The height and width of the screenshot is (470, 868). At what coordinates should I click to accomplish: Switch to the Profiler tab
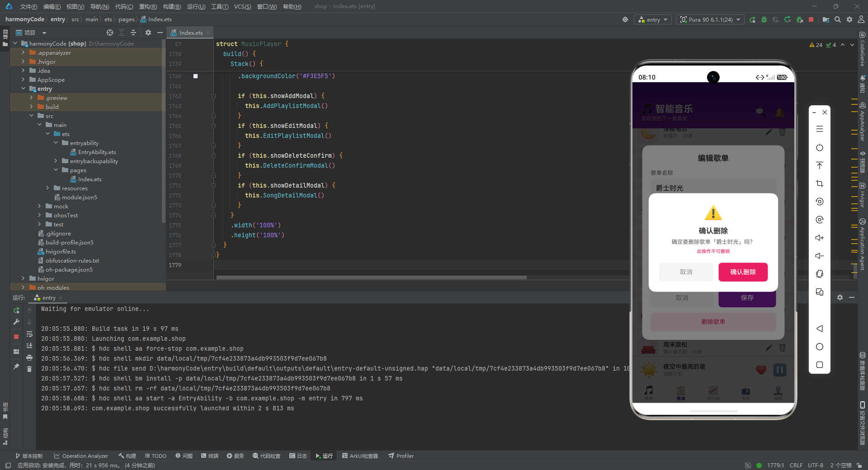401,456
